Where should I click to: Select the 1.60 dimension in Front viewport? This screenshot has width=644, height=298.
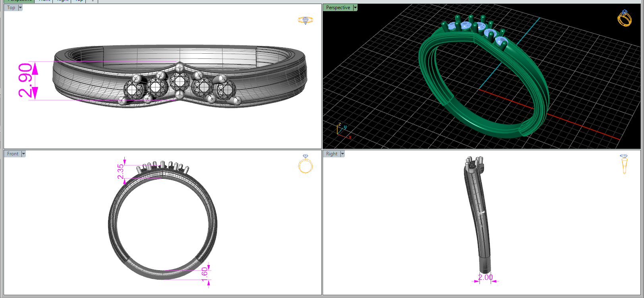[205, 274]
